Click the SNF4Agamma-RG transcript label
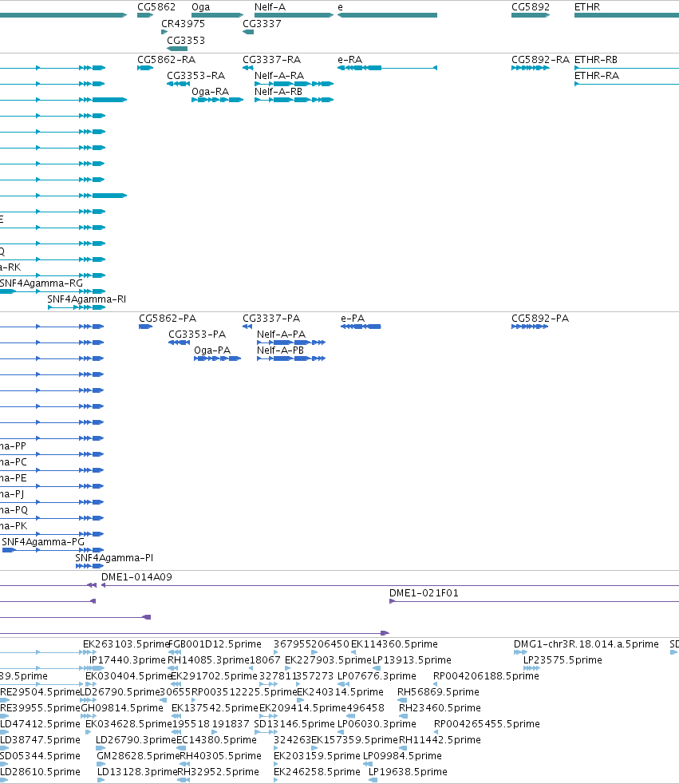Image resolution: width=679 pixels, height=784 pixels. pos(41,283)
